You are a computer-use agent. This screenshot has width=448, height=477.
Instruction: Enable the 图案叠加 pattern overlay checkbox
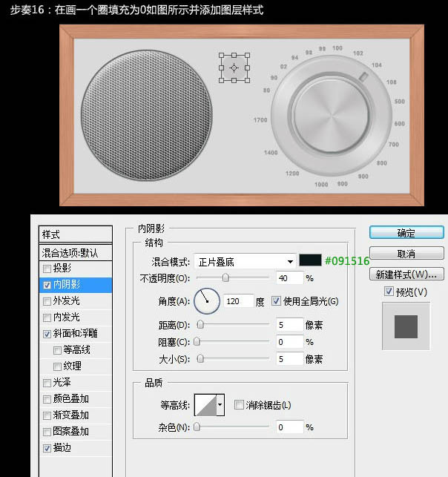click(x=47, y=432)
